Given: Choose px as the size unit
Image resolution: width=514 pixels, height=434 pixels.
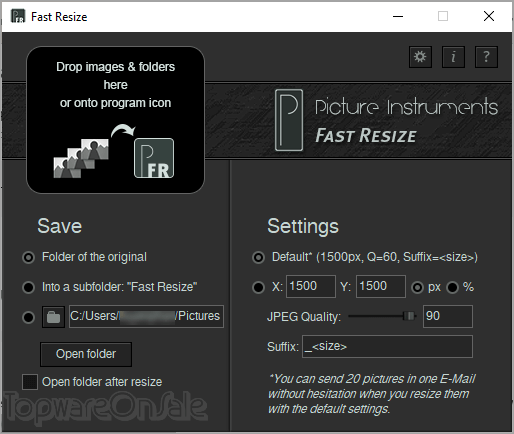Looking at the screenshot, I should [x=417, y=287].
